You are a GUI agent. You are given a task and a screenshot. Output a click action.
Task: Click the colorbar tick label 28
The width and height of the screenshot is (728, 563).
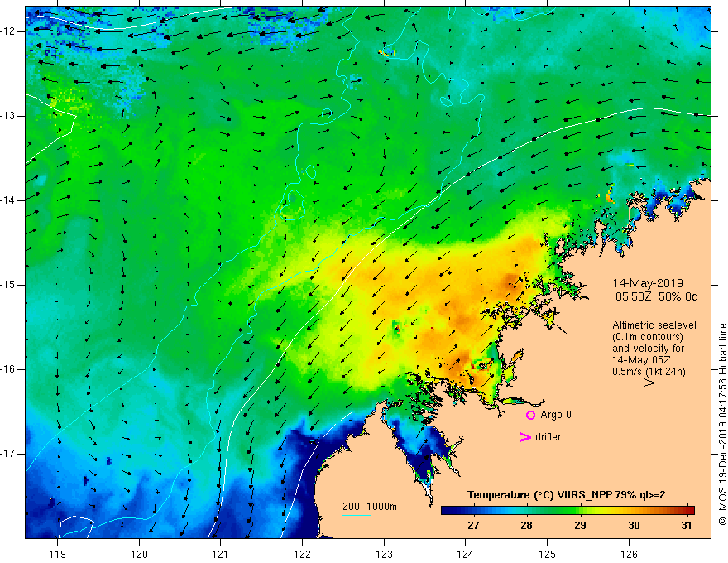526,526
